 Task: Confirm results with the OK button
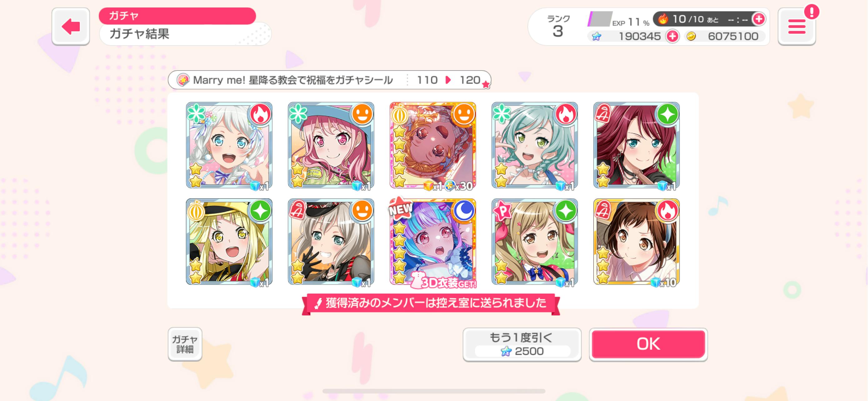coord(648,344)
